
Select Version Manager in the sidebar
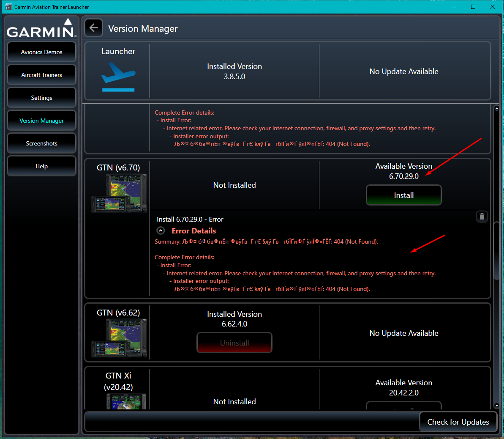pyautogui.click(x=41, y=121)
